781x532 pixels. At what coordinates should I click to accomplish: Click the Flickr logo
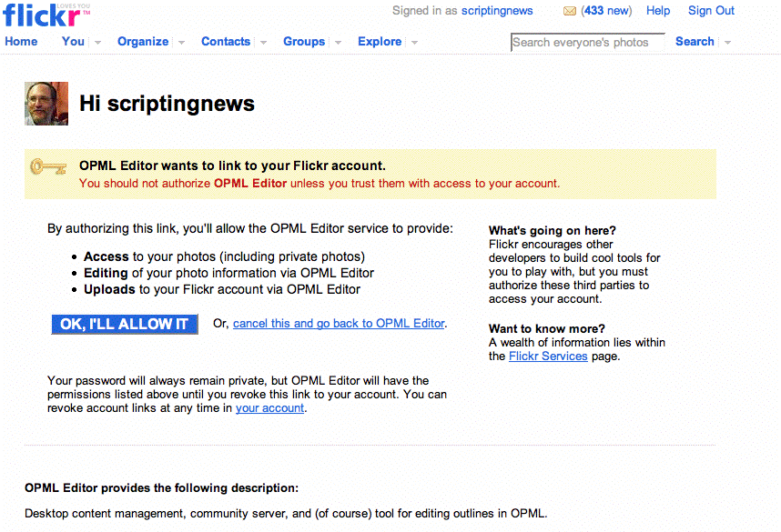coord(46,15)
